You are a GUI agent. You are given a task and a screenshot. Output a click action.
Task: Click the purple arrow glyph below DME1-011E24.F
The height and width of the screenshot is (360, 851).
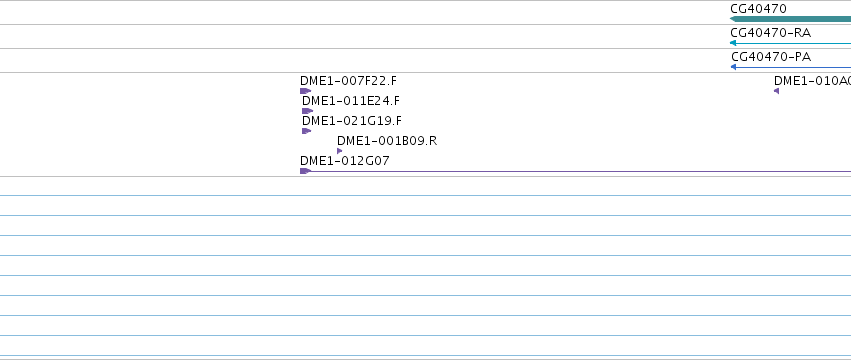pos(308,111)
